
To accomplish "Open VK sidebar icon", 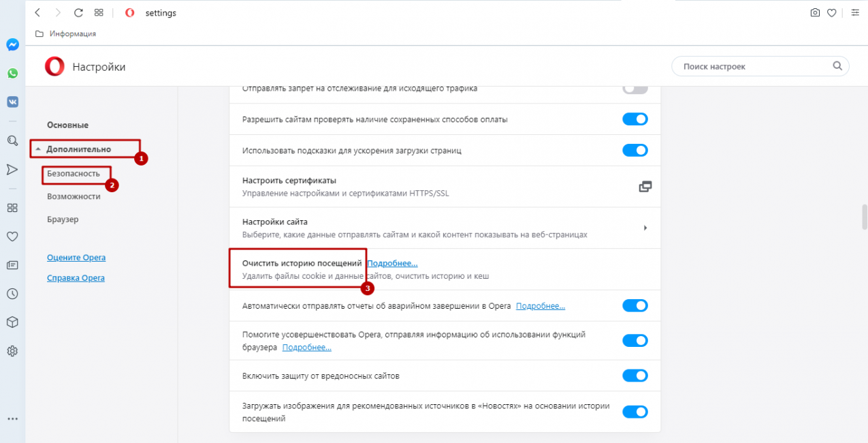I will tap(12, 102).
